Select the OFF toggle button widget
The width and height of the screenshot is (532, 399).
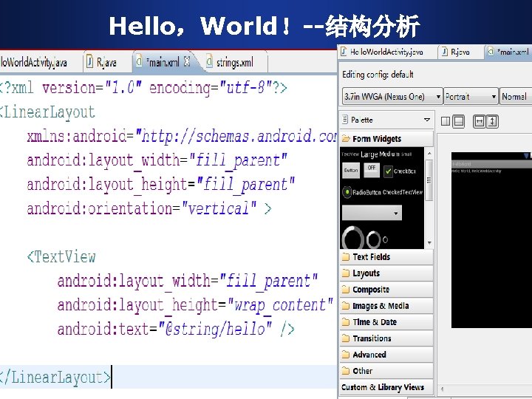click(372, 170)
